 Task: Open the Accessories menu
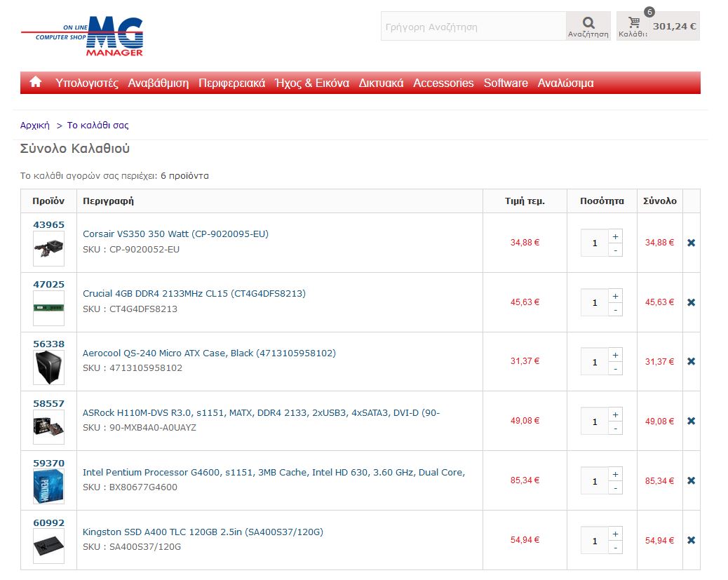click(443, 83)
